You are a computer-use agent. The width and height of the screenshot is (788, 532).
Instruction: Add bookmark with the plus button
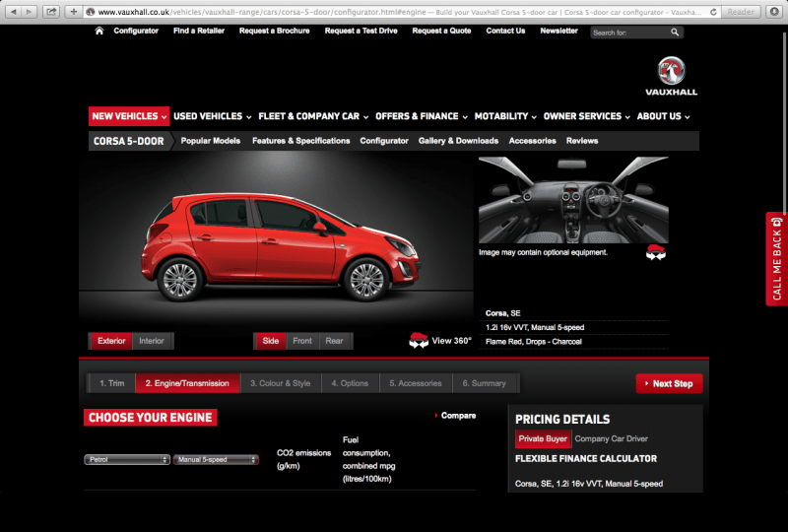coord(73,11)
